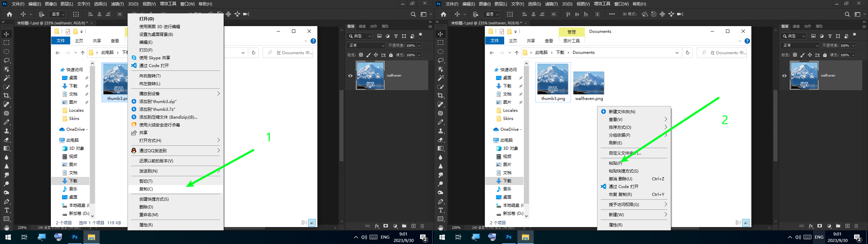Image resolution: width=868 pixels, height=244 pixels.
Task: Click refresh button beside Documents address bar
Action: tap(687, 53)
